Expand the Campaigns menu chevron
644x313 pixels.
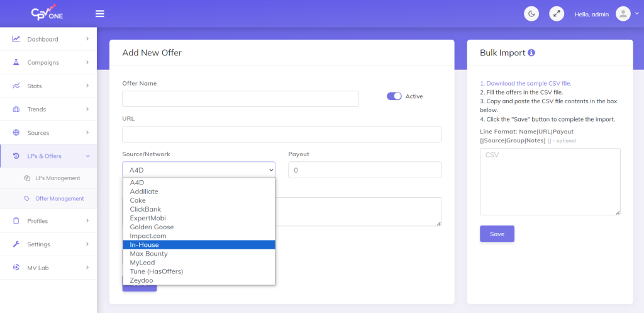click(87, 62)
